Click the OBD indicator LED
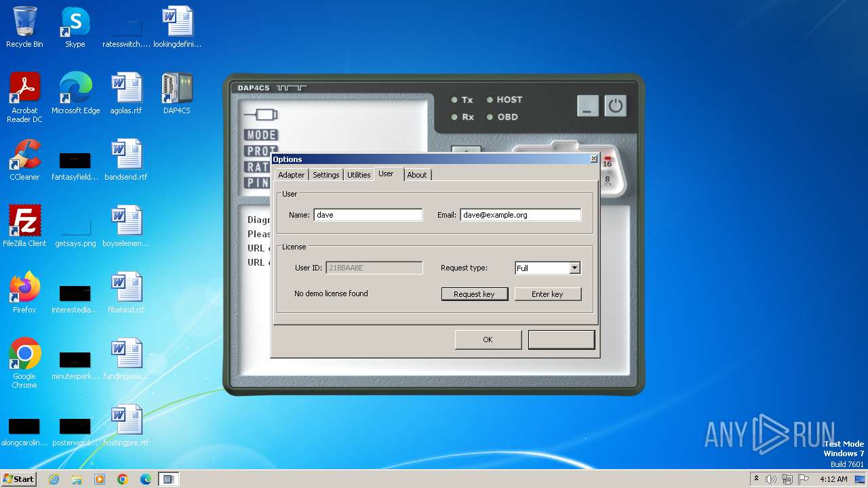The image size is (868, 488). [490, 117]
